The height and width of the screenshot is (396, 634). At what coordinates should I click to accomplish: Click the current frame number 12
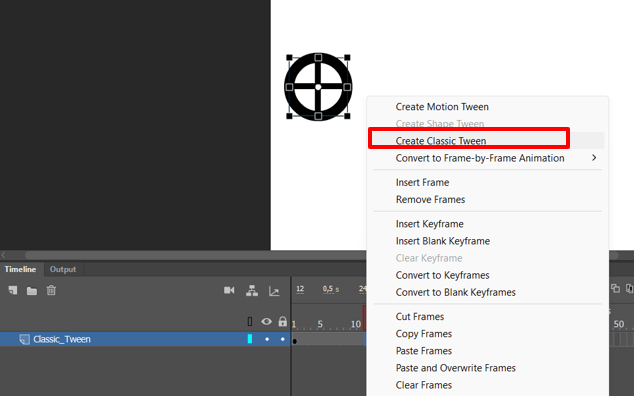pyautogui.click(x=300, y=289)
